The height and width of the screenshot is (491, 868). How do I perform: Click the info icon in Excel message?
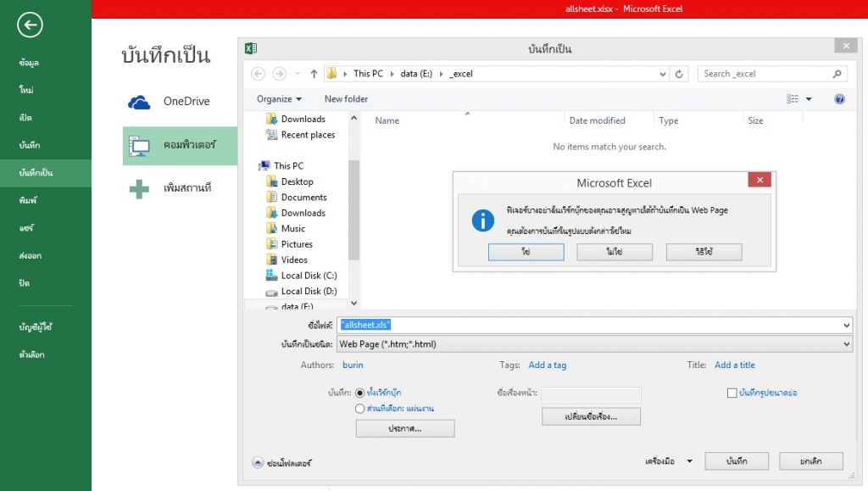(x=482, y=220)
